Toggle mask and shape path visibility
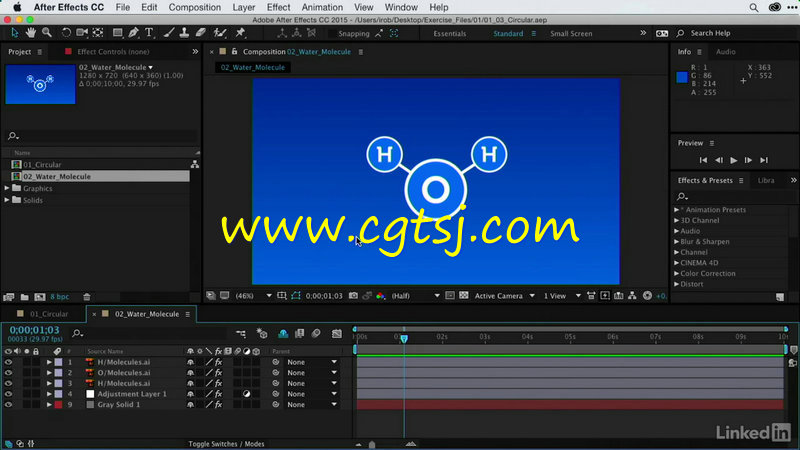The height and width of the screenshot is (450, 800). [296, 296]
